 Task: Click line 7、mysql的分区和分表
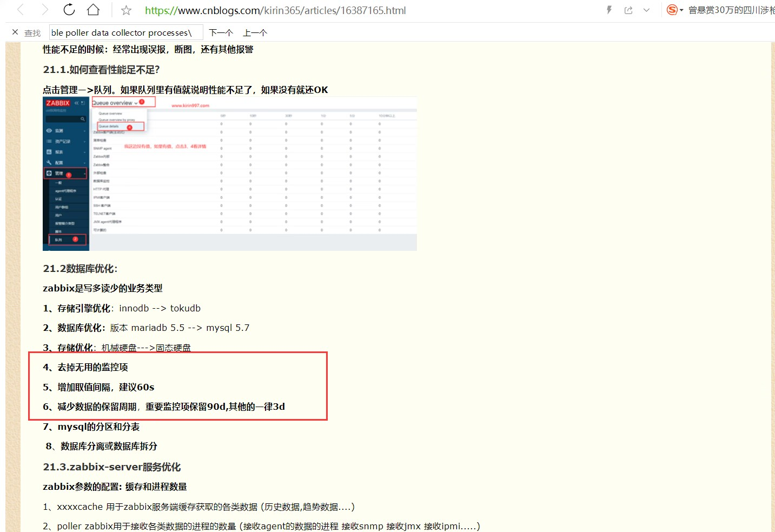tap(91, 427)
